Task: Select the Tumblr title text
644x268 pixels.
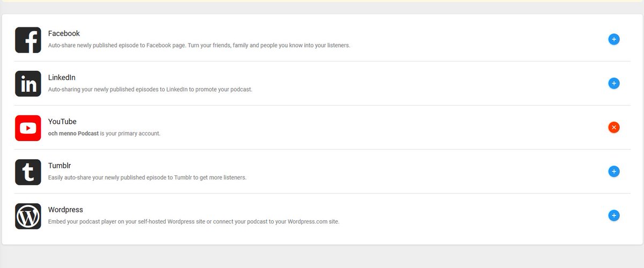Action: pyautogui.click(x=60, y=166)
